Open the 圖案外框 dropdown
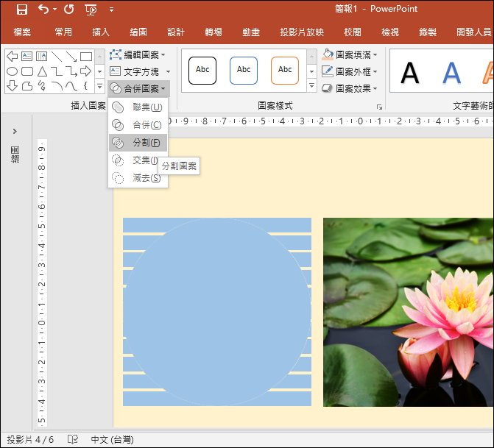 pyautogui.click(x=349, y=72)
